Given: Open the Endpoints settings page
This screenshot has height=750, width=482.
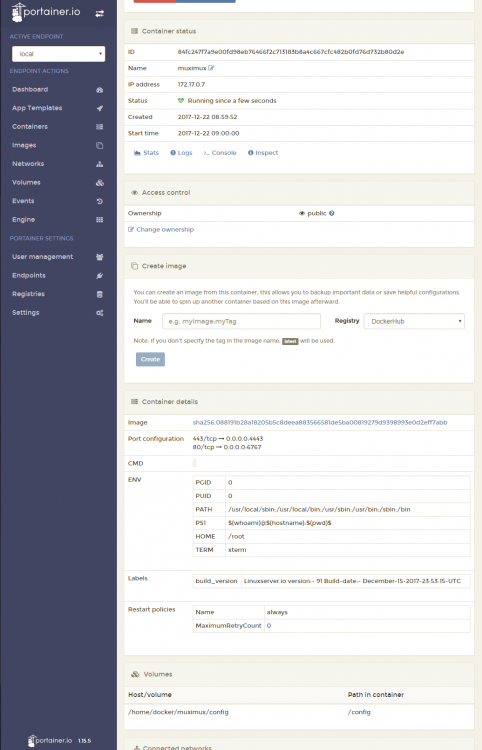Looking at the screenshot, I should (29, 276).
